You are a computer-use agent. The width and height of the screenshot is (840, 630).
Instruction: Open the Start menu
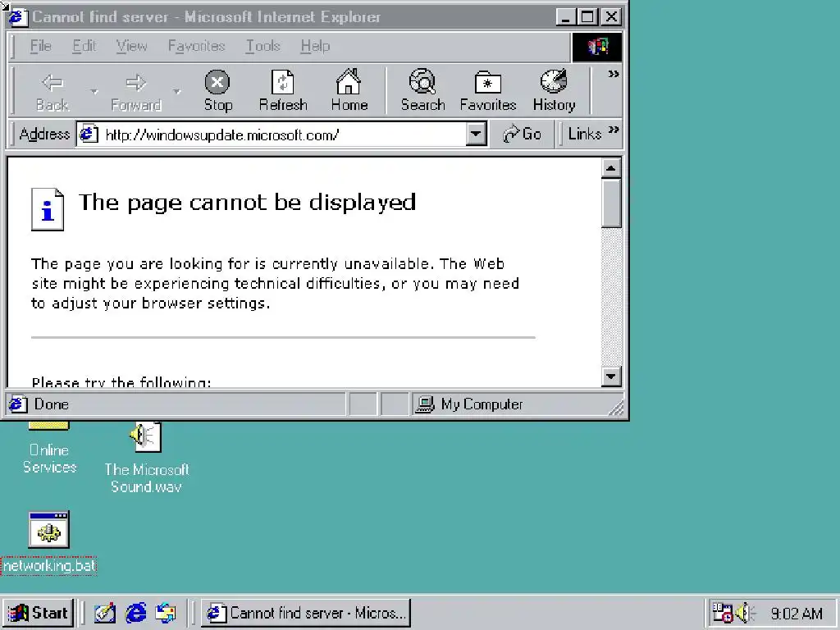[x=38, y=612]
